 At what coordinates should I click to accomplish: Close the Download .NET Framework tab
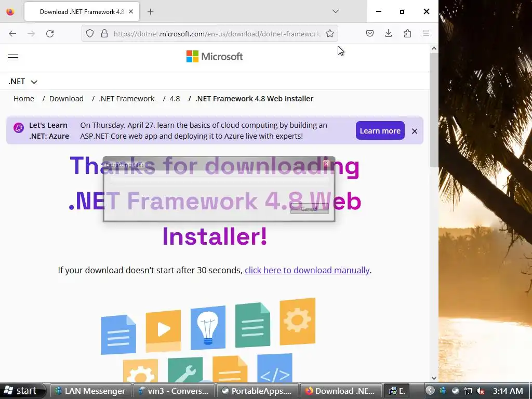[x=131, y=11]
